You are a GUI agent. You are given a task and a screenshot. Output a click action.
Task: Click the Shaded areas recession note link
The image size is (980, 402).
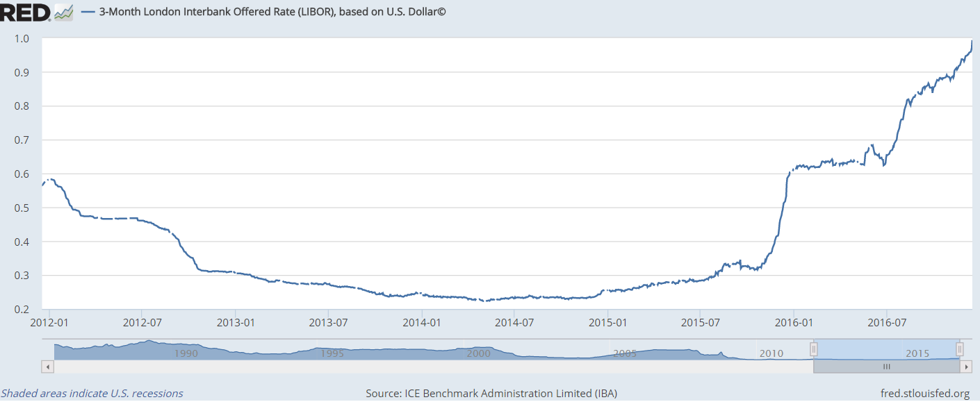pos(92,393)
